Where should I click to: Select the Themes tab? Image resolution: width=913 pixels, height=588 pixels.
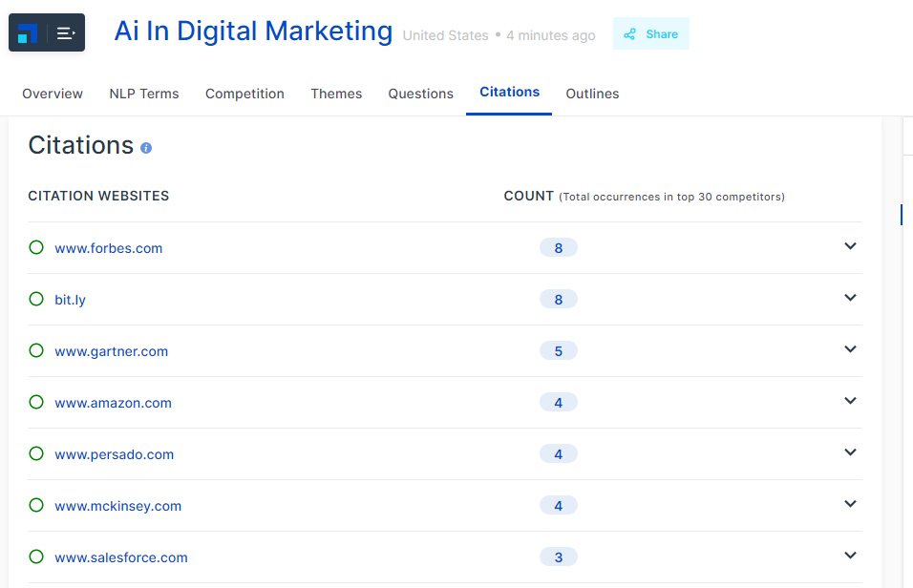336,94
